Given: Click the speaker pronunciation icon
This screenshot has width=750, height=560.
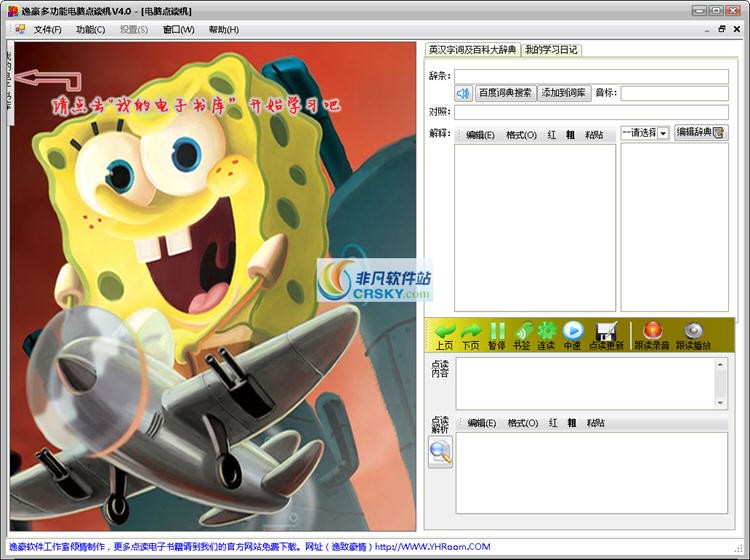Looking at the screenshot, I should pos(463,93).
